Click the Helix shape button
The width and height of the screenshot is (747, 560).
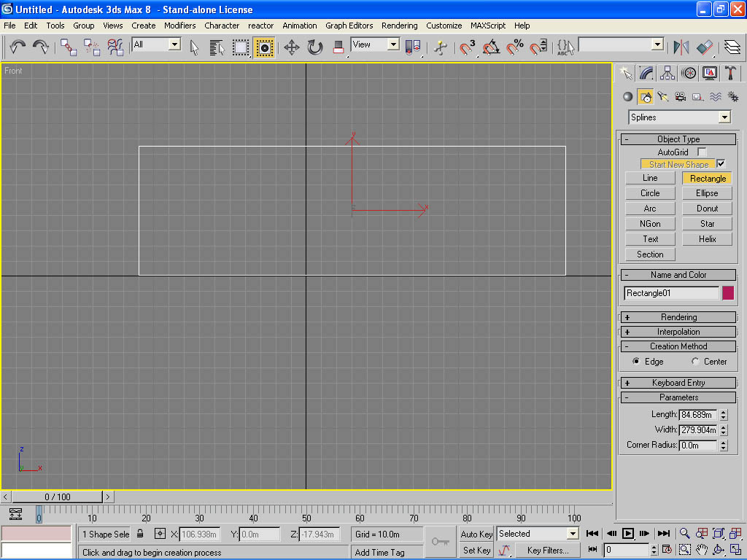tap(707, 239)
